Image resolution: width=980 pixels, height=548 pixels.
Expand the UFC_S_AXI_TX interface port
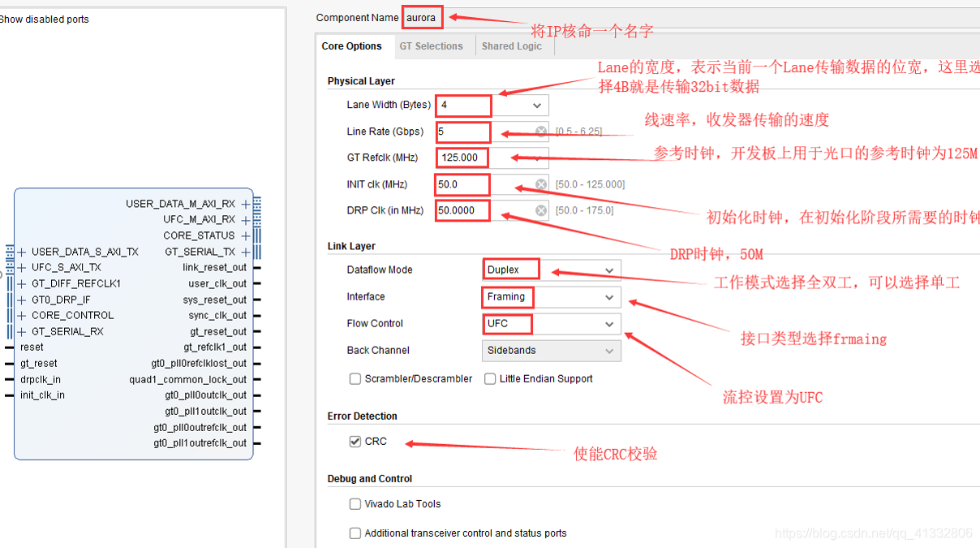click(22, 267)
